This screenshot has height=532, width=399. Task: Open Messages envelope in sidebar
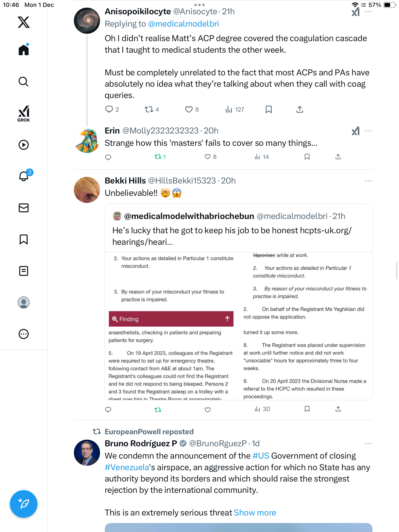24,208
